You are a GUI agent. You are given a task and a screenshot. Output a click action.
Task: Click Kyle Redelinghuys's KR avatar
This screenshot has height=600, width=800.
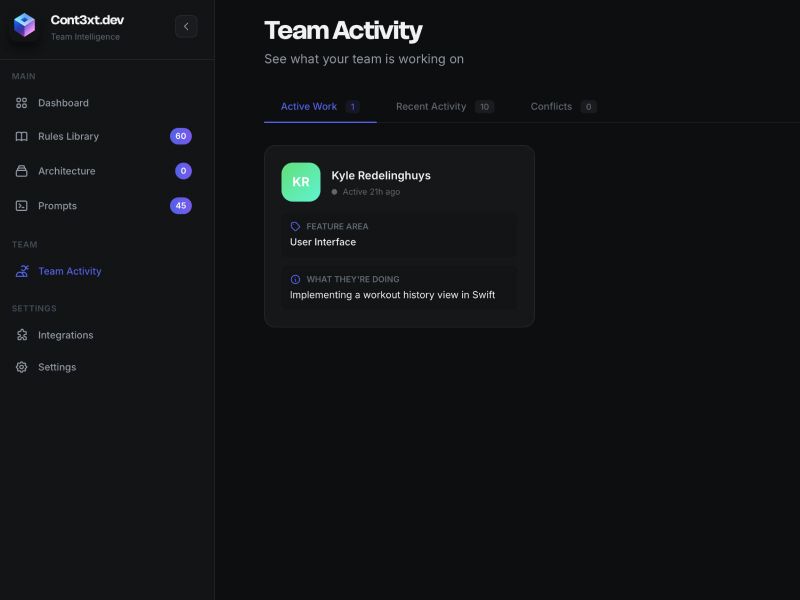click(x=301, y=182)
